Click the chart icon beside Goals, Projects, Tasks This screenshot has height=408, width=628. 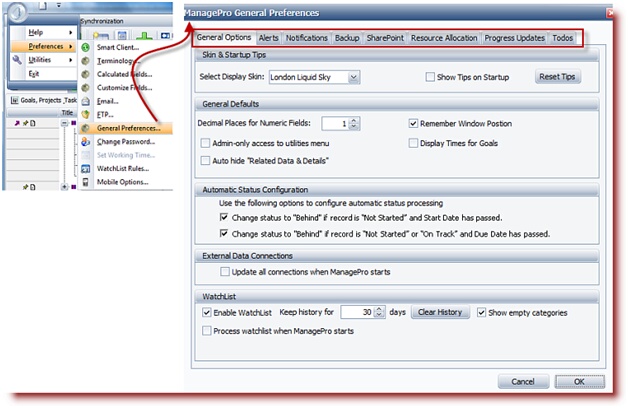(x=14, y=100)
